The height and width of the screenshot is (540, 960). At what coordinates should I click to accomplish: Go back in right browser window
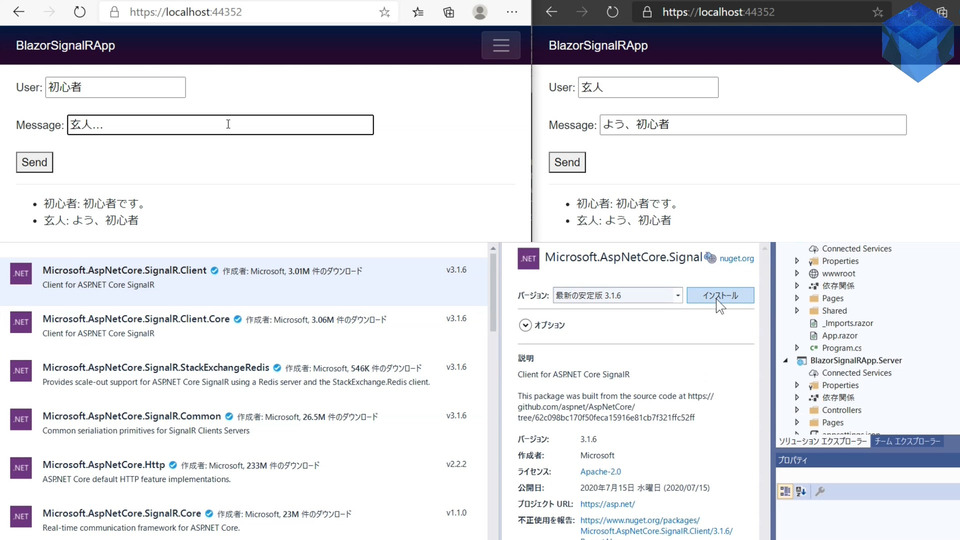(x=552, y=12)
